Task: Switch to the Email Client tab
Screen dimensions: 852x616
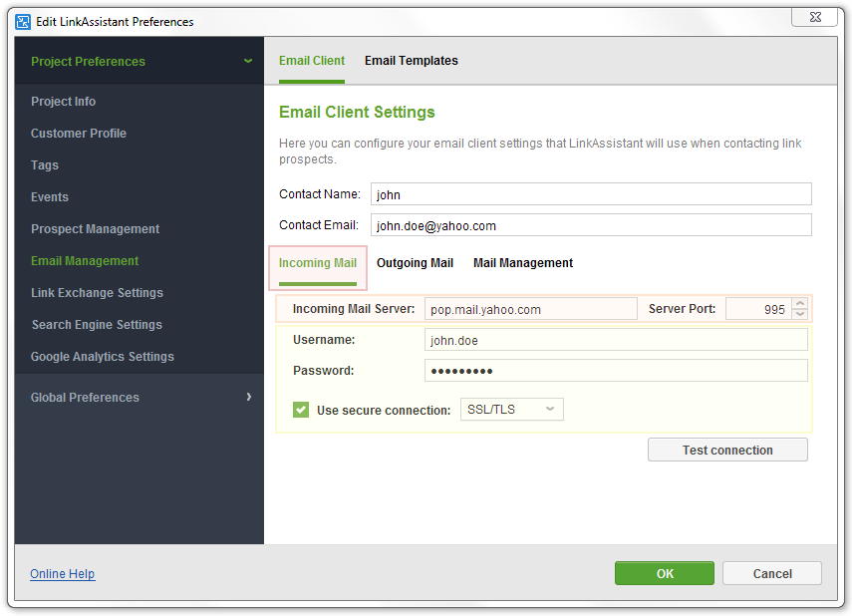Action: (312, 61)
